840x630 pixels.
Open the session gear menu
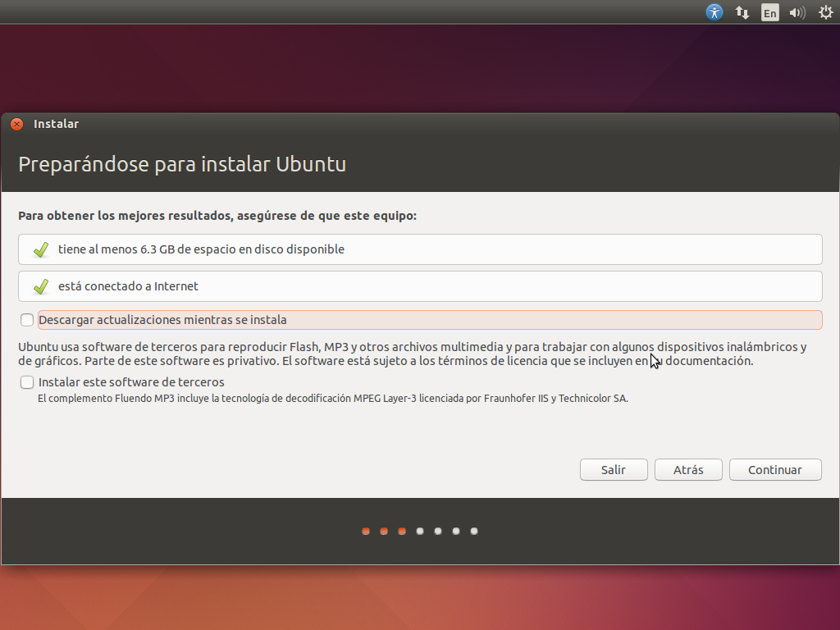tap(824, 12)
